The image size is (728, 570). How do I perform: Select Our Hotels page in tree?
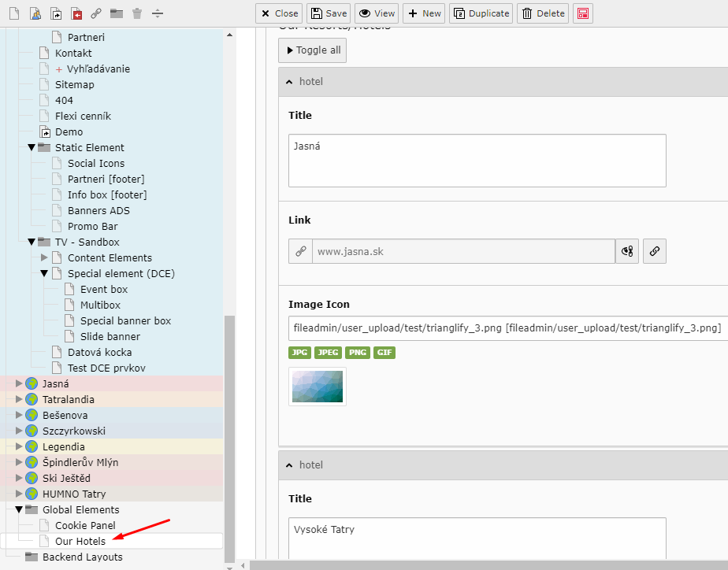(x=80, y=541)
